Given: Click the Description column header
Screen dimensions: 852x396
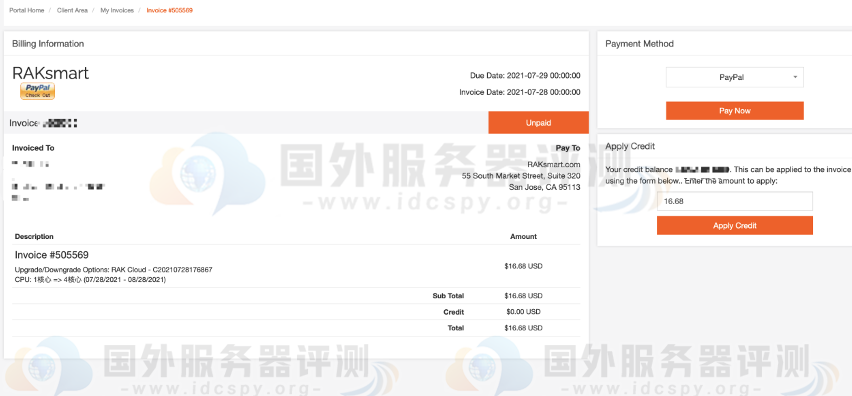Looking at the screenshot, I should 34,236.
